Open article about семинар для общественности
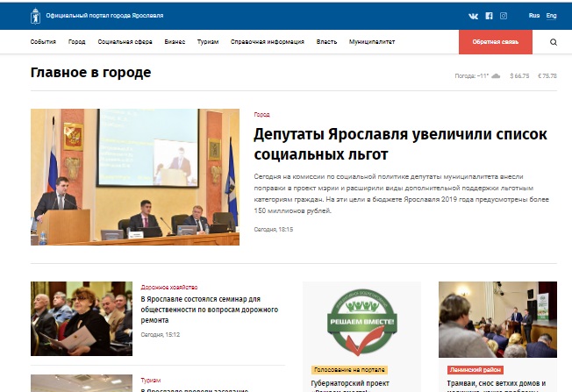Screen dimensions: 572x392 [210, 310]
